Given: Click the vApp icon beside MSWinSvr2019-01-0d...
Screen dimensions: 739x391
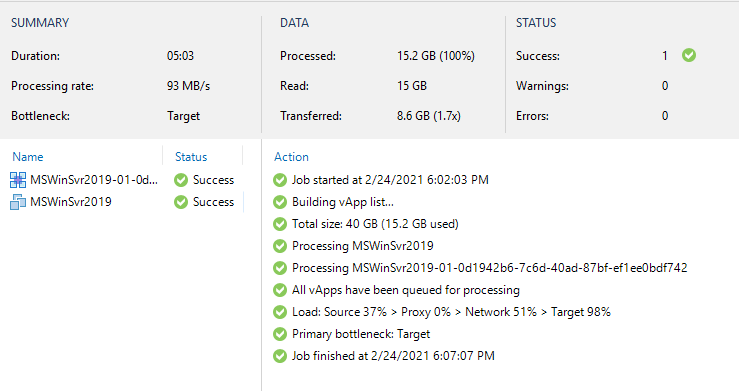Looking at the screenshot, I should tap(18, 180).
